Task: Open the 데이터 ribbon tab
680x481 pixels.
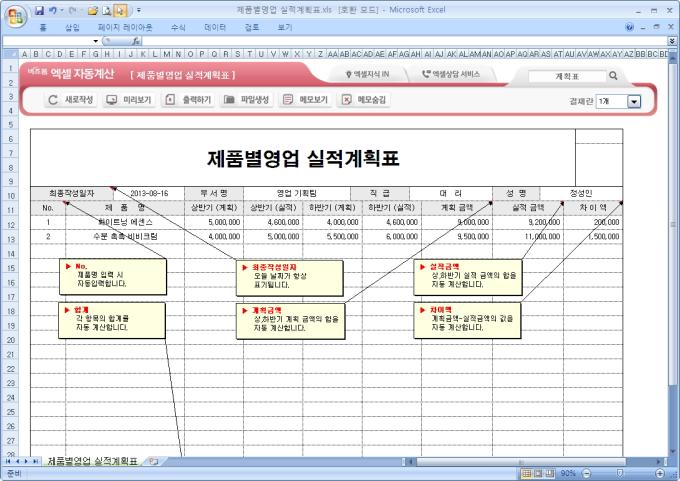Action: (x=215, y=27)
